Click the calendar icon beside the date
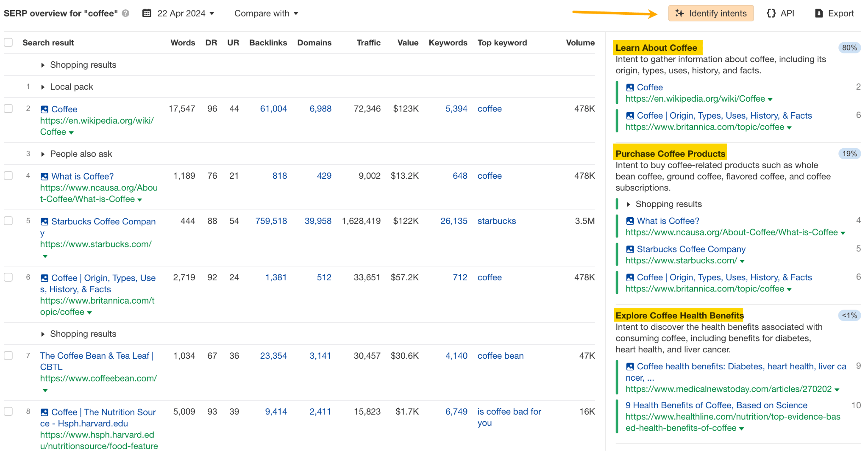Image resolution: width=868 pixels, height=451 pixels. (146, 13)
